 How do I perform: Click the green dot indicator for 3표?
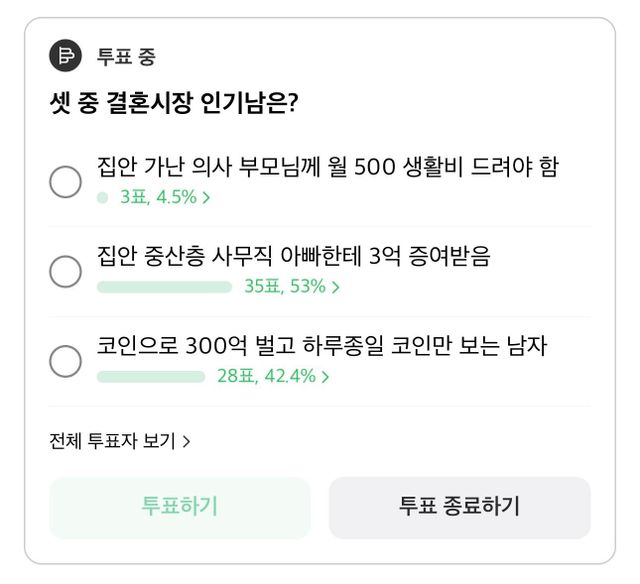(102, 198)
